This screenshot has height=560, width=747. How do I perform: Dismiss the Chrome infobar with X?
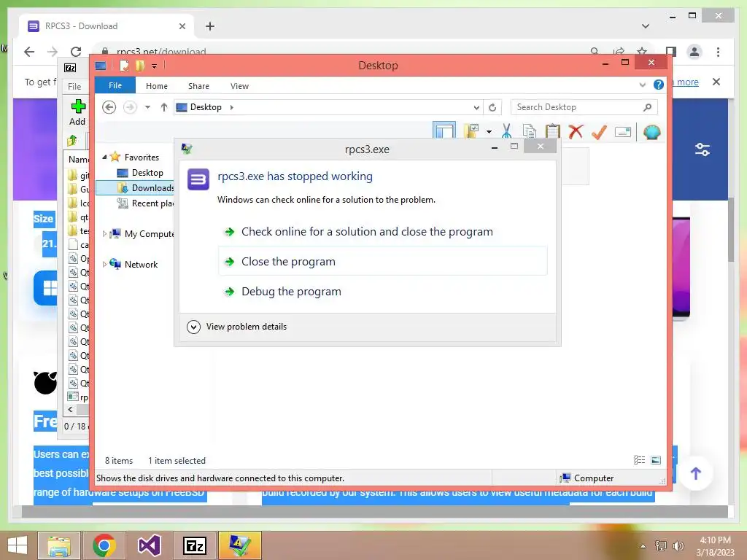[x=716, y=82]
